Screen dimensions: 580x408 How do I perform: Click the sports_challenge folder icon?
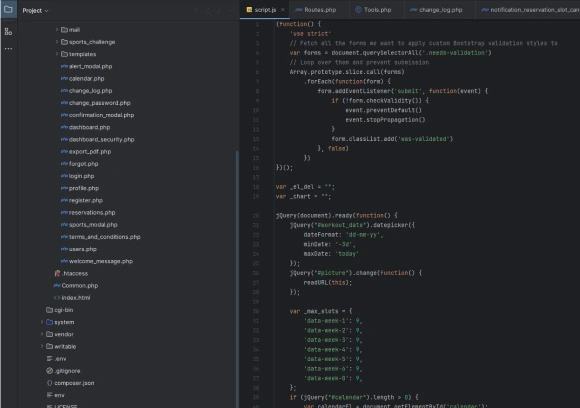pyautogui.click(x=64, y=42)
